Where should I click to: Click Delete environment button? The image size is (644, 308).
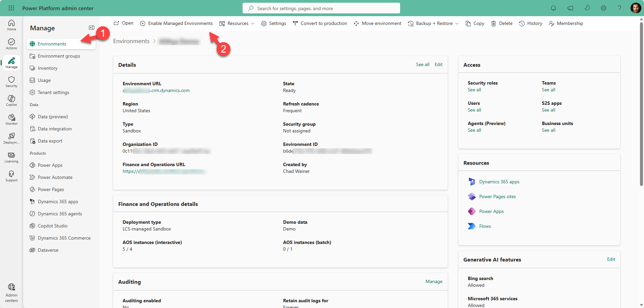click(x=502, y=23)
